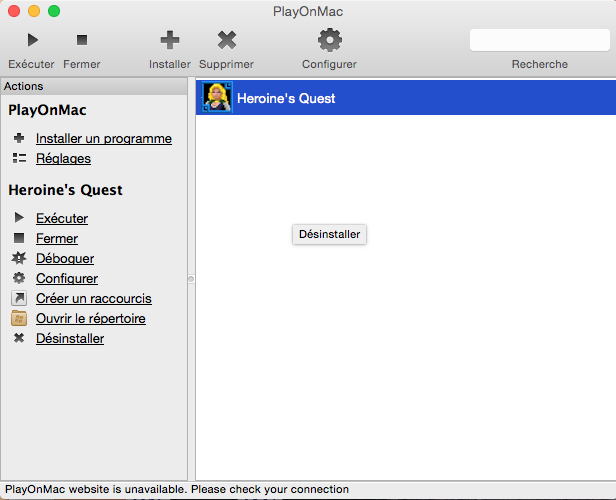
Task: Click the Actions panel header
Action: pyautogui.click(x=94, y=86)
